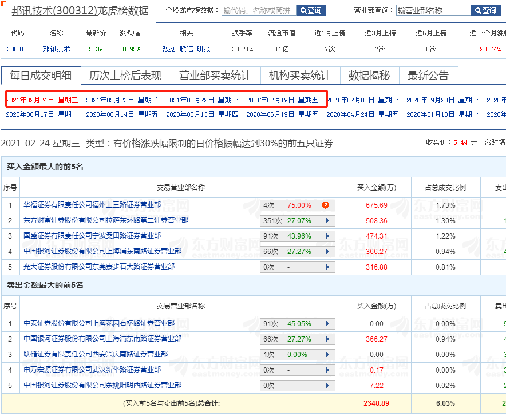Click total amount 2348.89 in summary row
Image resolution: width=506 pixels, height=420 pixels.
(376, 403)
